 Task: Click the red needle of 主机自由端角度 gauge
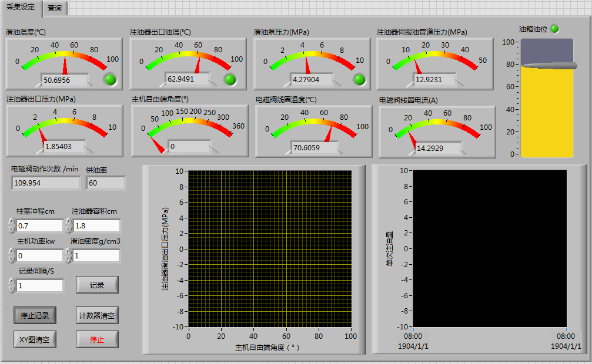coord(158,145)
